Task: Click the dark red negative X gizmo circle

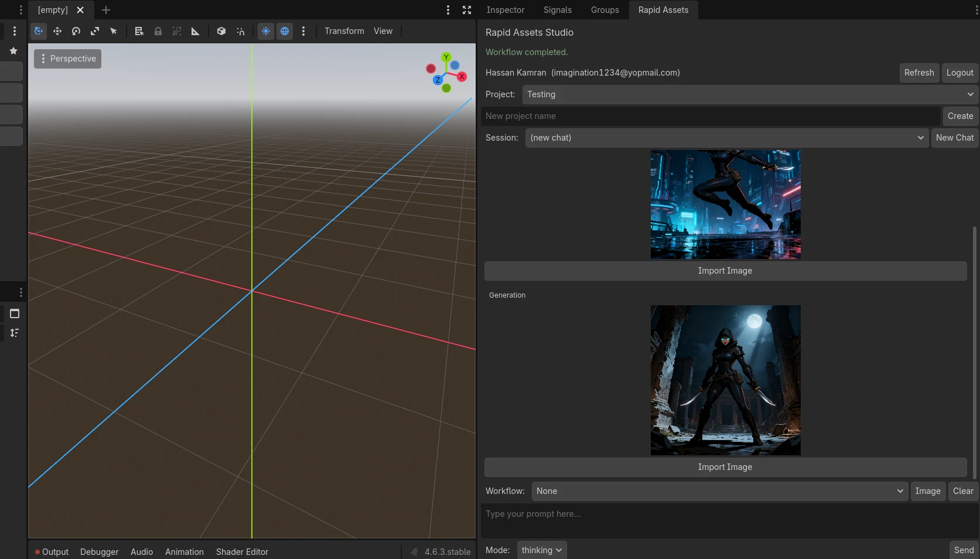Action: click(431, 69)
